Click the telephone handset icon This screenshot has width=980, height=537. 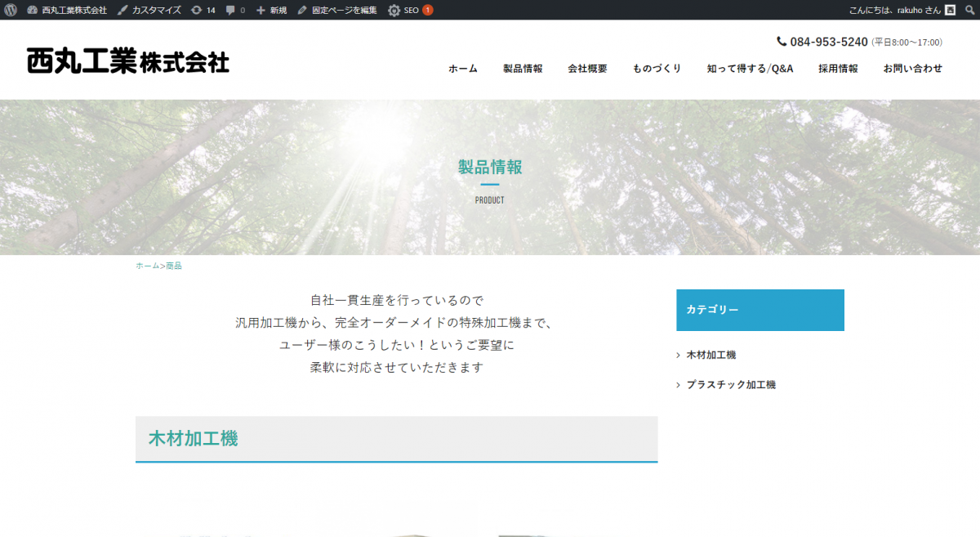point(782,42)
